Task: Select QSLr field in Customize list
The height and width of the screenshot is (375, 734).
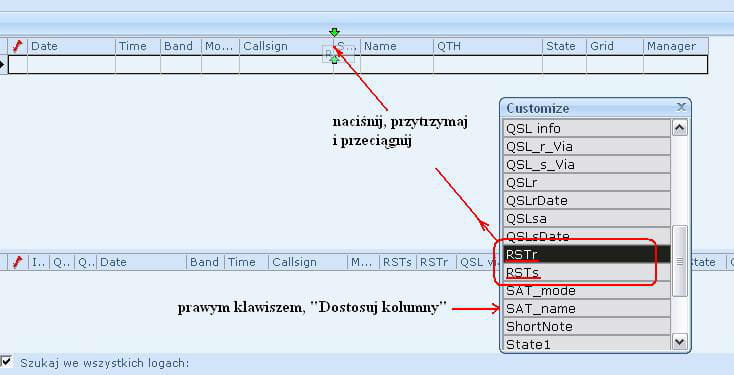Action: point(587,183)
